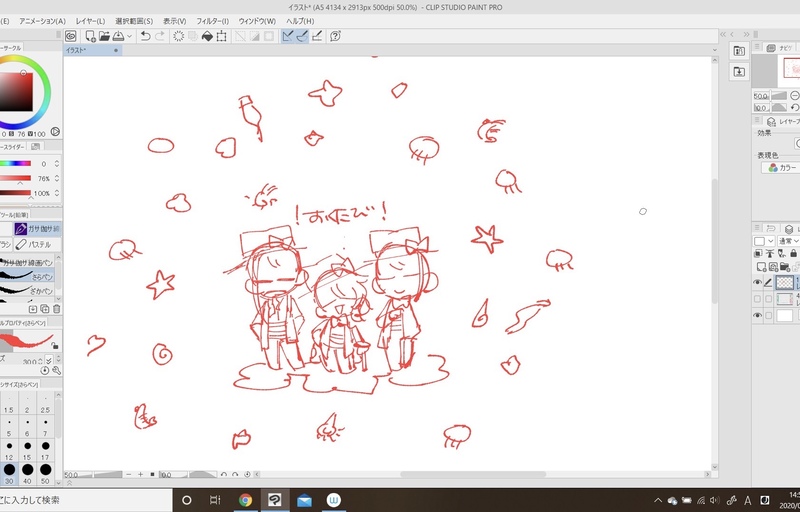
Task: Select brush size 30 preset
Action: click(x=9, y=473)
